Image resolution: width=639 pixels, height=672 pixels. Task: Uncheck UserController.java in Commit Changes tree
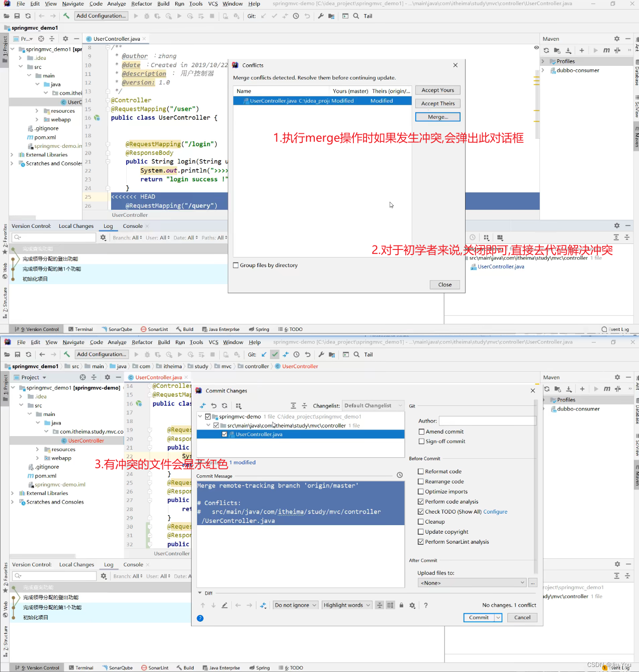225,434
